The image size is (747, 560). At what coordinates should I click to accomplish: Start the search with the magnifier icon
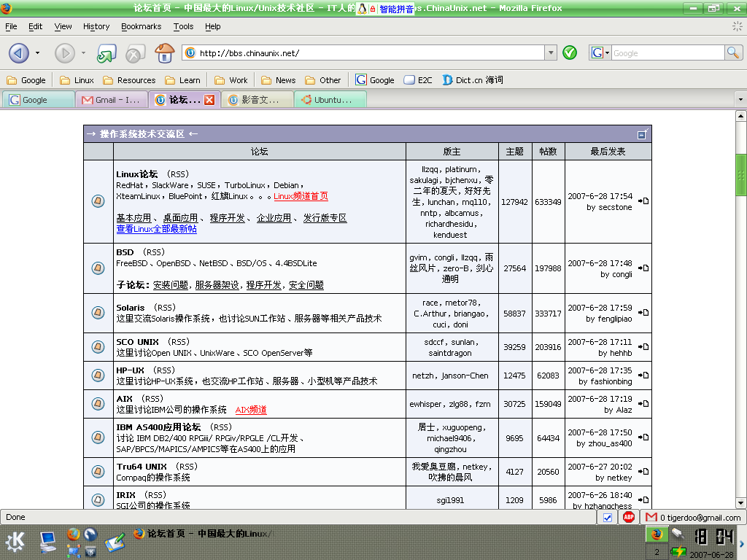733,52
